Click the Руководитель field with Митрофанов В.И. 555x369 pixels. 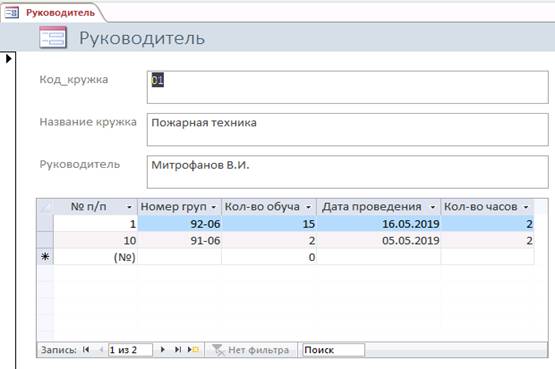347,172
